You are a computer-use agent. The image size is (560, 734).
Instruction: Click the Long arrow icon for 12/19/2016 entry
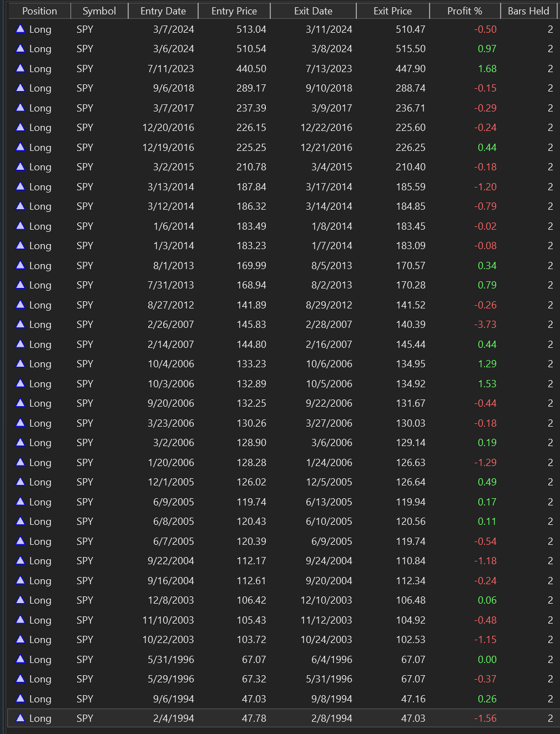point(21,147)
